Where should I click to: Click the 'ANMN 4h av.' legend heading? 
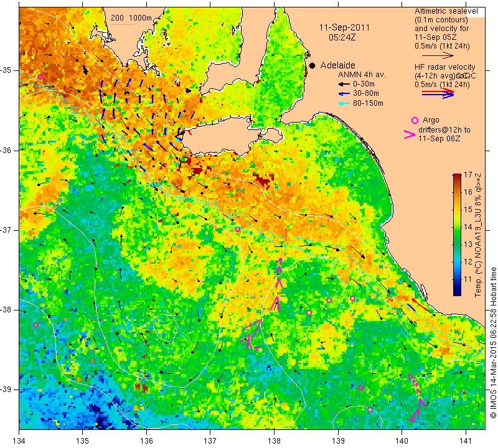coord(362,75)
